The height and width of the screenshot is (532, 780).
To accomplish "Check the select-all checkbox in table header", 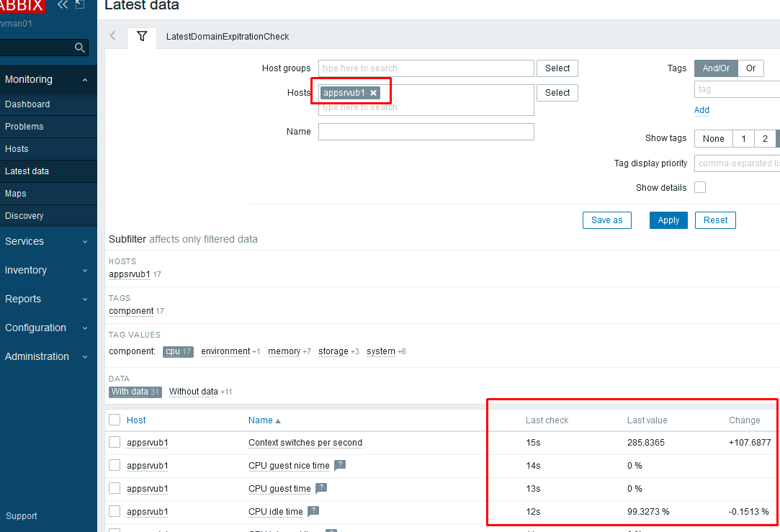I will [x=113, y=420].
